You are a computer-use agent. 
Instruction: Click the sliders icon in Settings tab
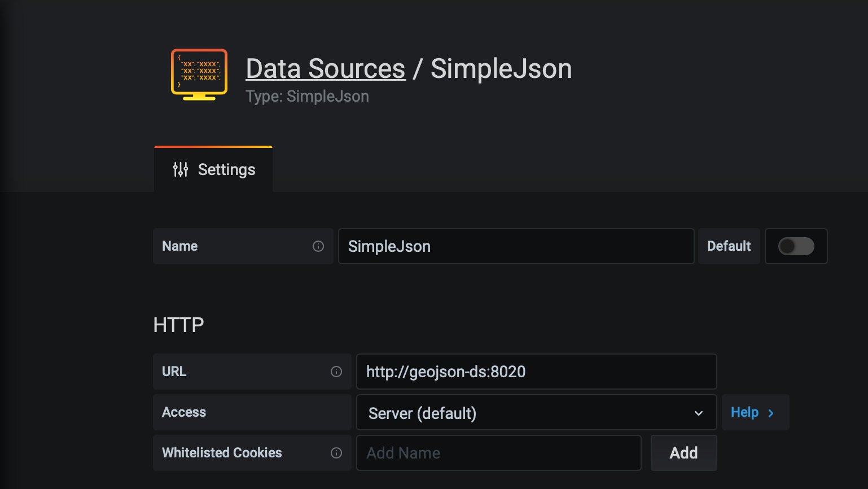pos(181,169)
